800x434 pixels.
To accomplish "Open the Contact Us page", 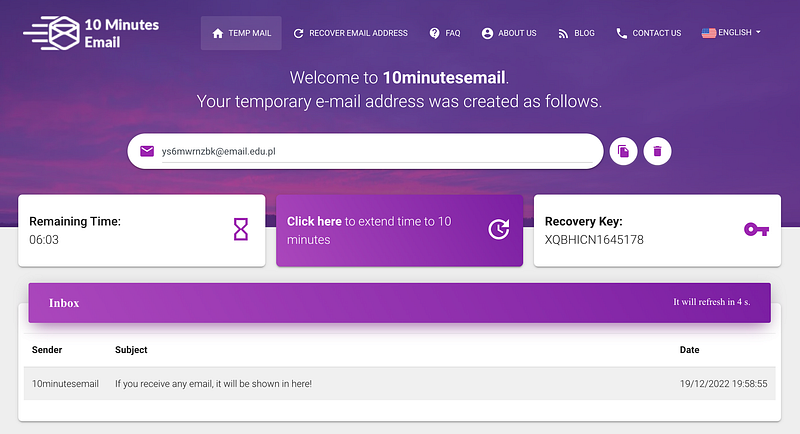I will 648,33.
